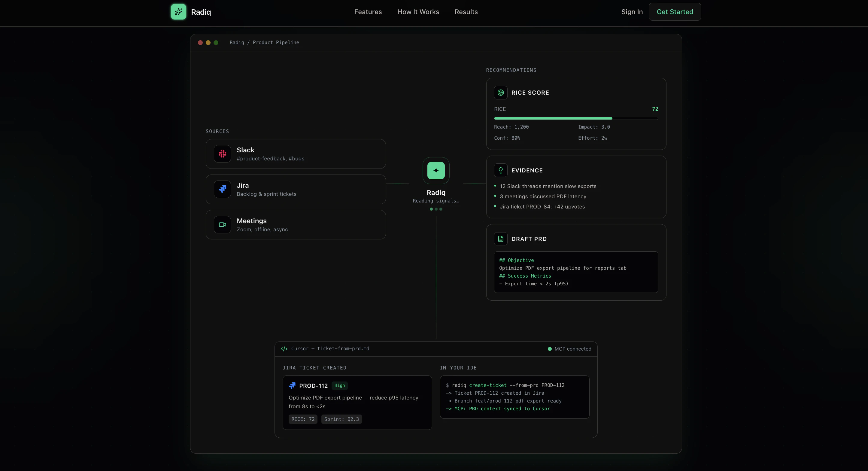Open the How It Works nav item
Image resolution: width=868 pixels, height=471 pixels.
click(418, 12)
